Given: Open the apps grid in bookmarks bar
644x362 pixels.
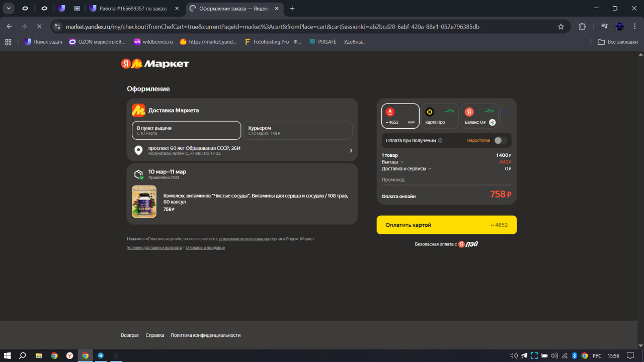Looking at the screenshot, I should pos(8,42).
